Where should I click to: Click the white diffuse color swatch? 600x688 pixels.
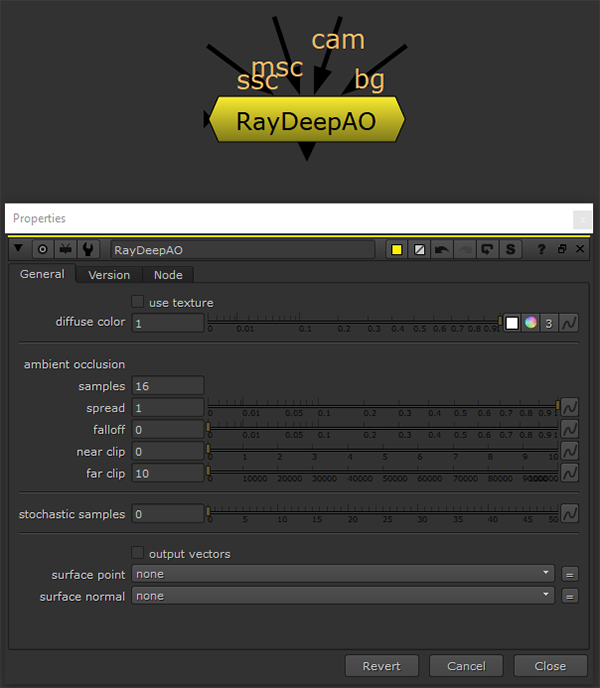coord(512,323)
